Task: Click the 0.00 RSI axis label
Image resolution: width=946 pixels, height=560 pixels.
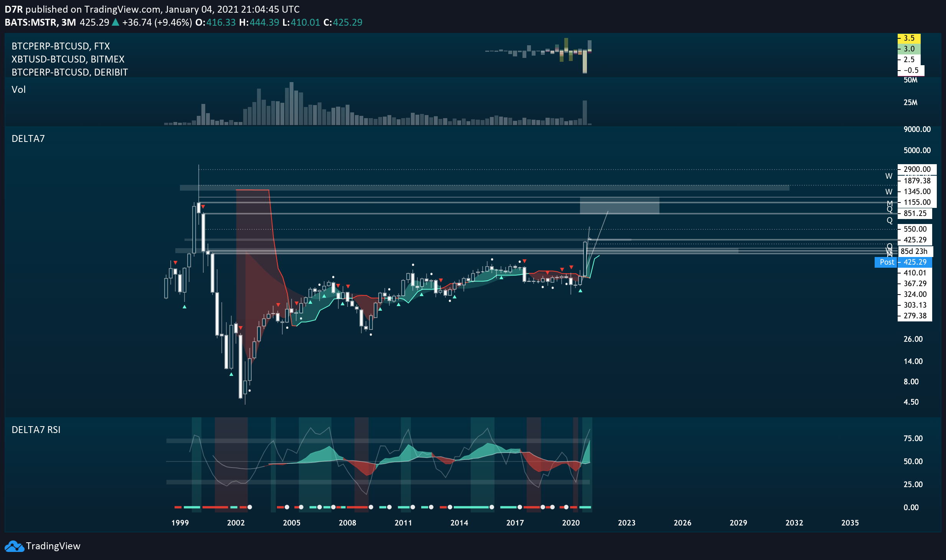Action: click(911, 507)
